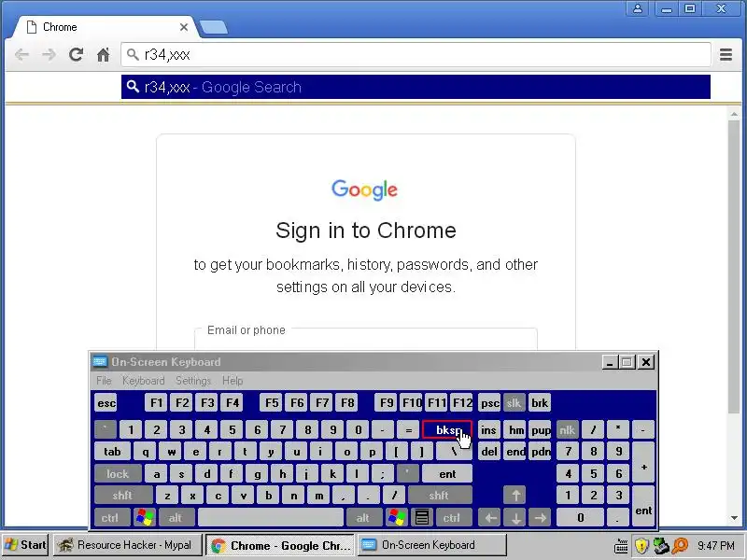Click the Chrome forward arrow
The width and height of the screenshot is (747, 560).
coord(49,55)
